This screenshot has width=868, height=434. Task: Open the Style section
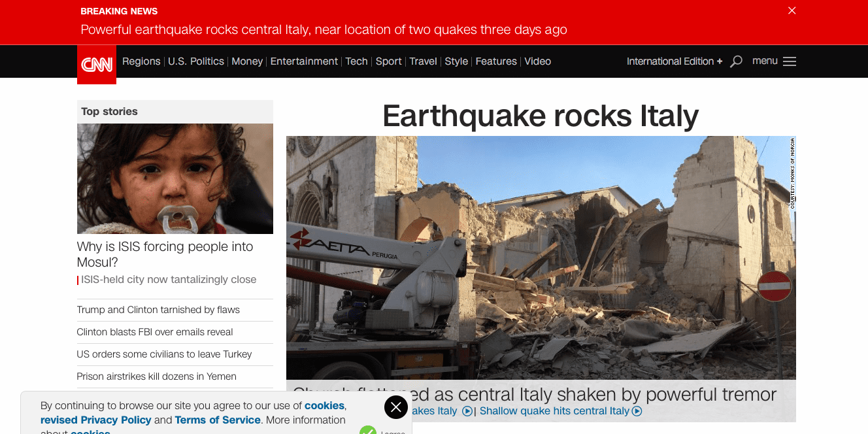456,61
